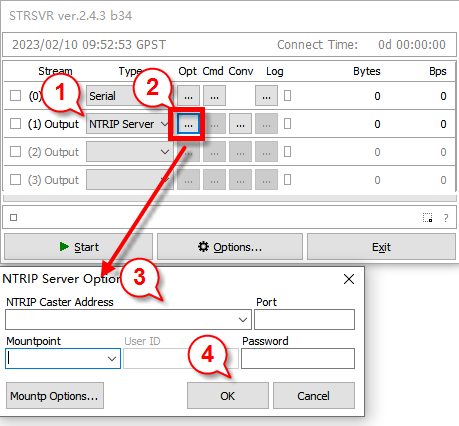Click the Start button
Viewport: 459px width, 426px height.
pyautogui.click(x=78, y=247)
